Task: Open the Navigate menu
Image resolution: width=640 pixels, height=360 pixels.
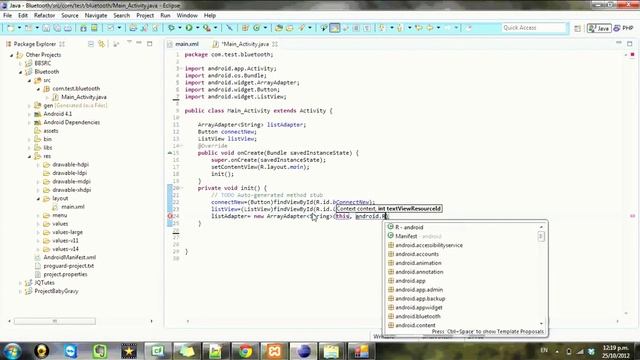Action: click(x=96, y=16)
